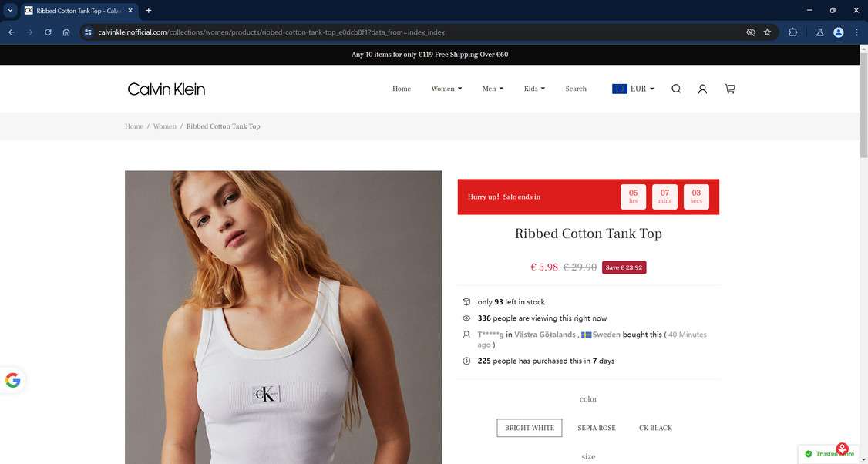Click the free shipping announcement banner
The height and width of the screenshot is (464, 868).
point(429,54)
